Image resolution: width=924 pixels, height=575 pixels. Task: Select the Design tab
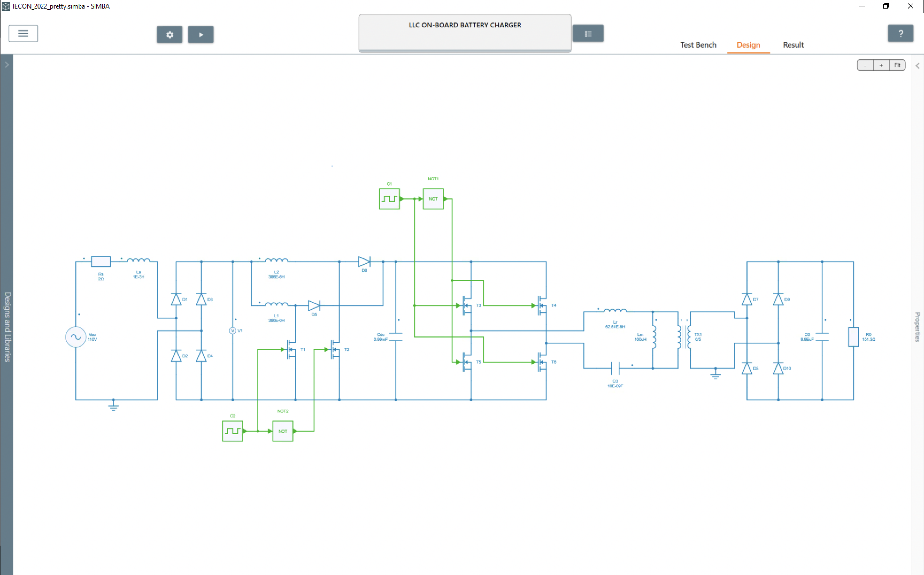[x=748, y=45]
